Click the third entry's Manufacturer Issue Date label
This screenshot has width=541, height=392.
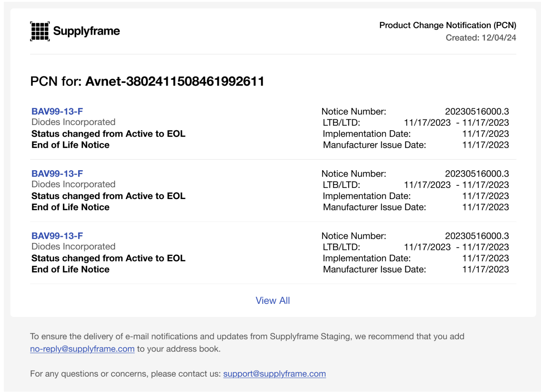point(374,269)
